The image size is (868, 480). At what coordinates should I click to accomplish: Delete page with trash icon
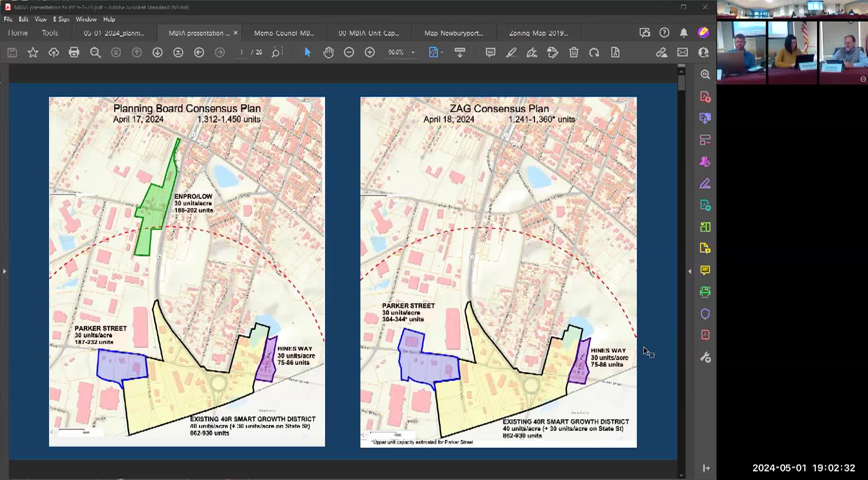pos(574,52)
